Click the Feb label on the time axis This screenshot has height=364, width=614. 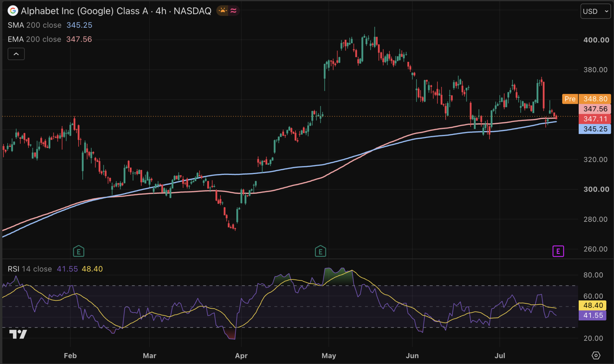(70, 356)
